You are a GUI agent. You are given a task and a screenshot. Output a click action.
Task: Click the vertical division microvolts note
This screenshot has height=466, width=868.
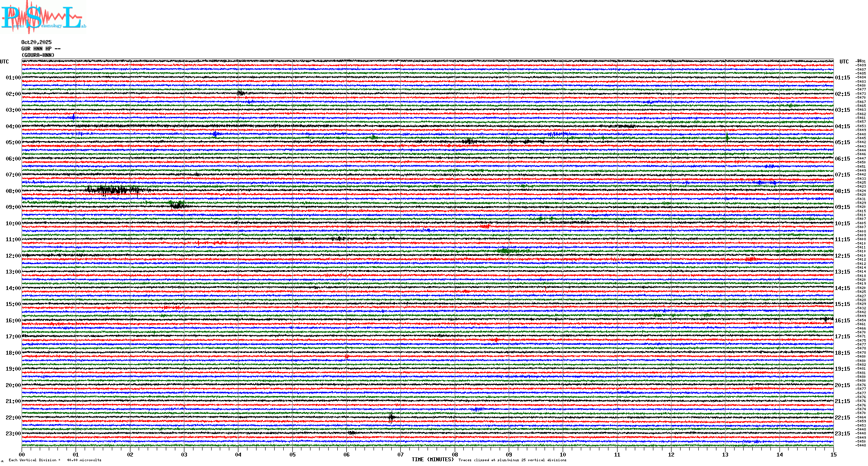[x=55, y=460]
